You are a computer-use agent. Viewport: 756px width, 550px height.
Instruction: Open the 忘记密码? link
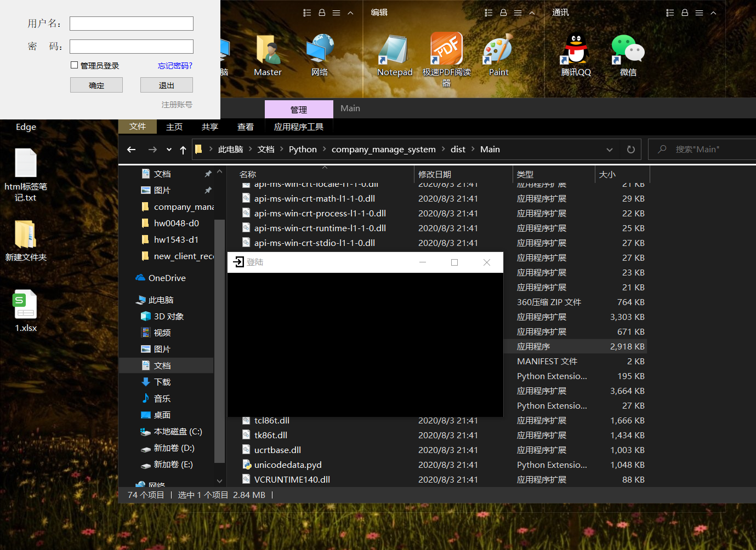tap(175, 66)
